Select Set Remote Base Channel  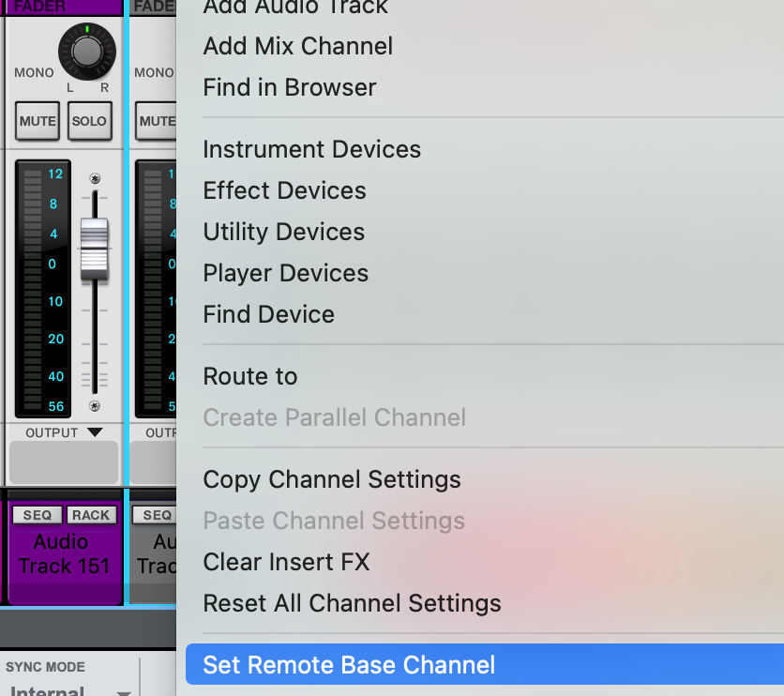[x=349, y=665]
